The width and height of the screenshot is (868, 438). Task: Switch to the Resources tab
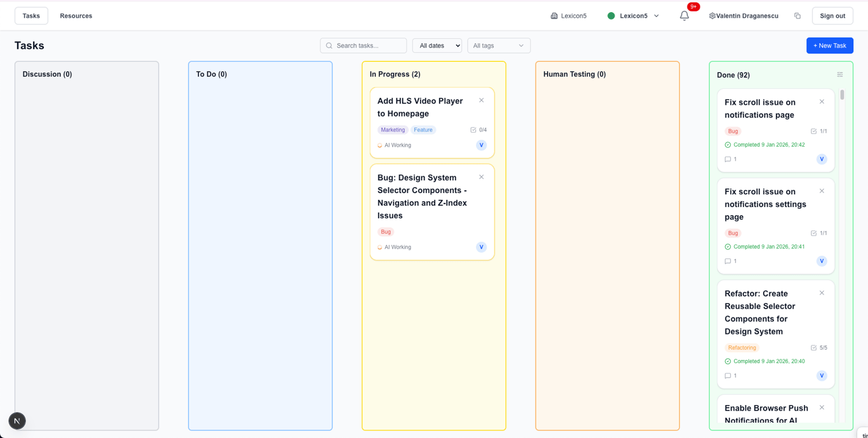point(76,15)
